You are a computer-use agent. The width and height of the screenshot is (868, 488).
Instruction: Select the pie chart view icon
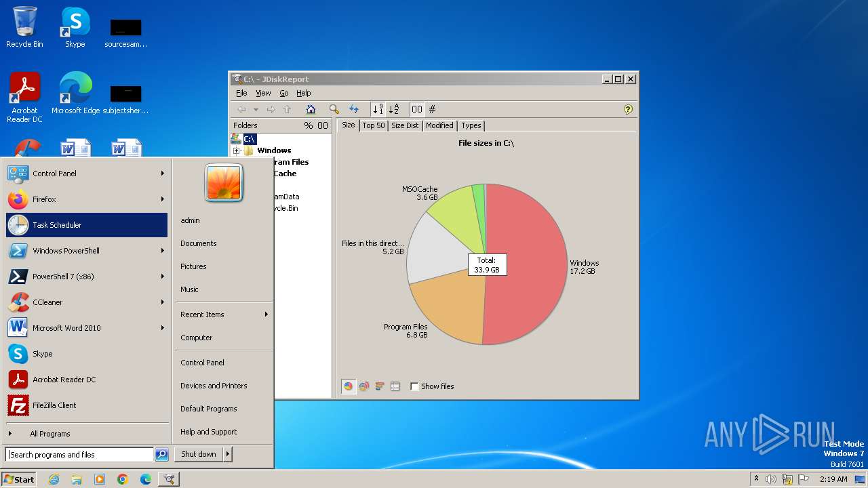[349, 386]
